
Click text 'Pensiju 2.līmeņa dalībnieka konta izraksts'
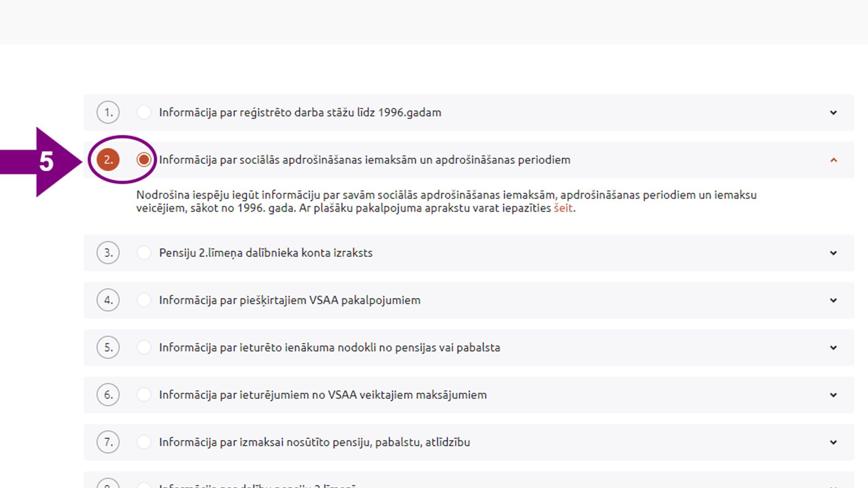[x=266, y=253]
